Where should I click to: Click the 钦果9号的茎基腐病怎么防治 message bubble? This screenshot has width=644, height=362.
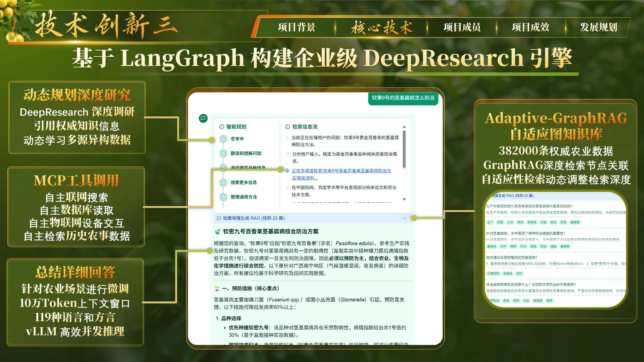pos(403,98)
